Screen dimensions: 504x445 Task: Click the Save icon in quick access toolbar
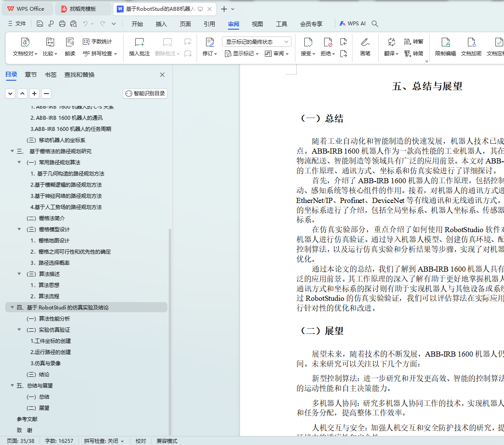point(40,24)
